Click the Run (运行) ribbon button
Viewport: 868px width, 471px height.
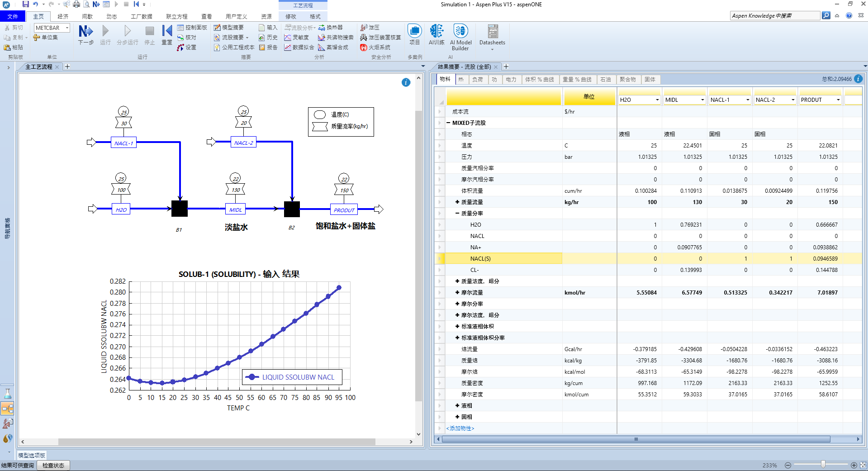[x=105, y=35]
